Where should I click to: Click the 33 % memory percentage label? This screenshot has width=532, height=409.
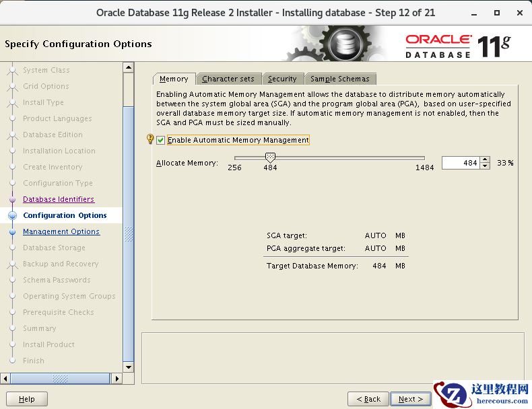pyautogui.click(x=505, y=163)
